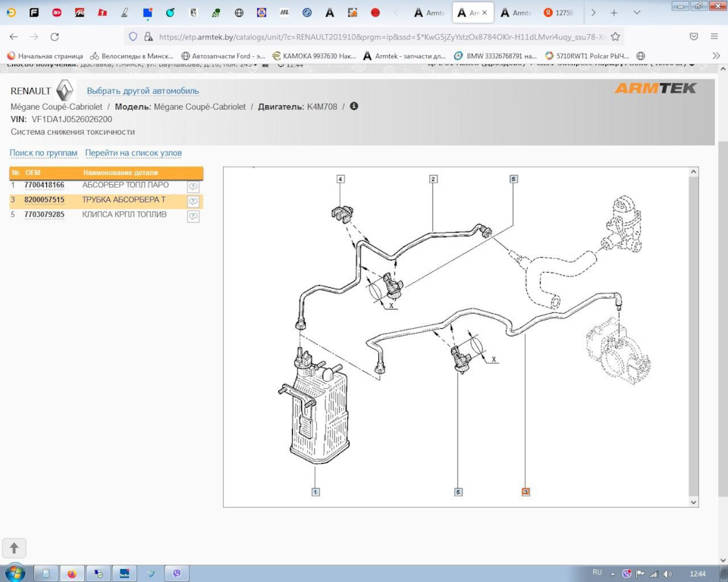The width and height of the screenshot is (728, 582).
Task: Open comment icon for part 7700418166
Action: coord(193,186)
